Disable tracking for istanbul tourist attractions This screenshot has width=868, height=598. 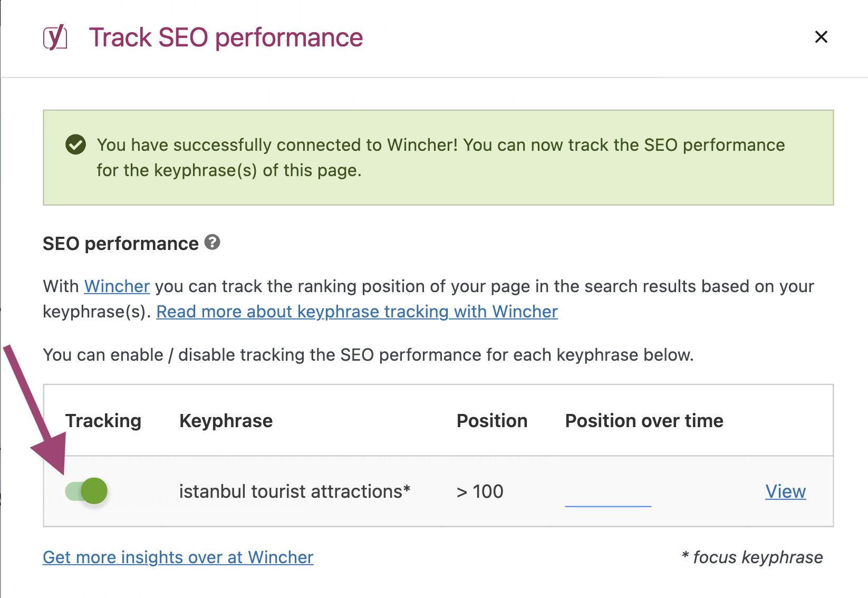tap(86, 491)
